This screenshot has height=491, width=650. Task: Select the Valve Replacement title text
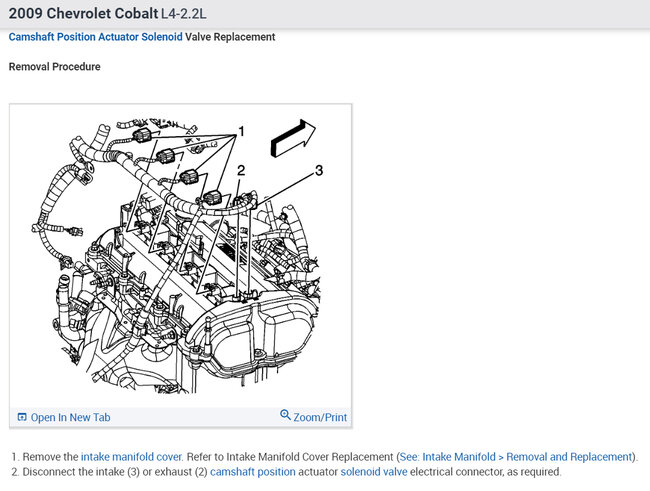(230, 37)
